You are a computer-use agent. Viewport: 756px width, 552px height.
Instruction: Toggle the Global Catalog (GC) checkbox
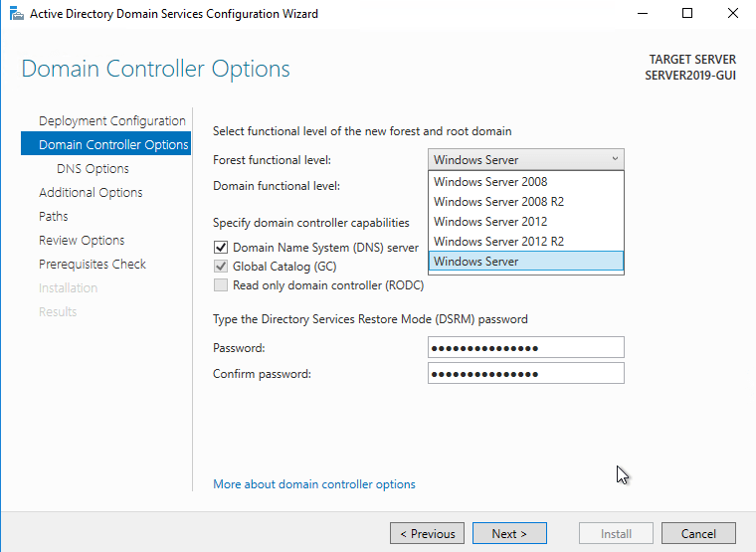coord(221,267)
